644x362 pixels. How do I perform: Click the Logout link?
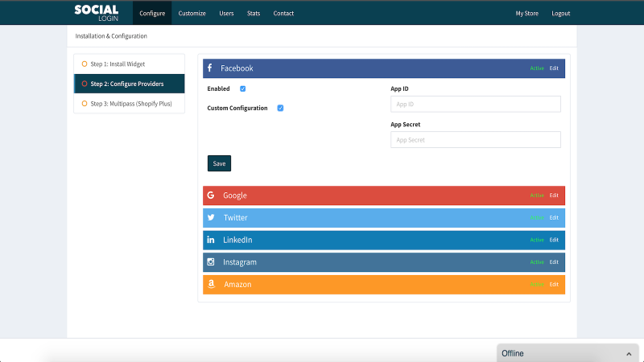tap(560, 13)
